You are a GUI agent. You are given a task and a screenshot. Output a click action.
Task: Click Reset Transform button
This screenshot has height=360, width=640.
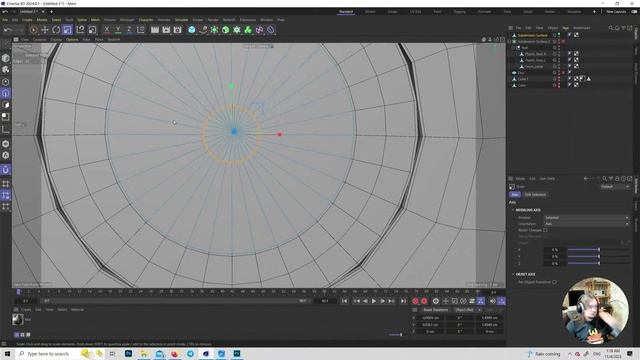pos(435,310)
